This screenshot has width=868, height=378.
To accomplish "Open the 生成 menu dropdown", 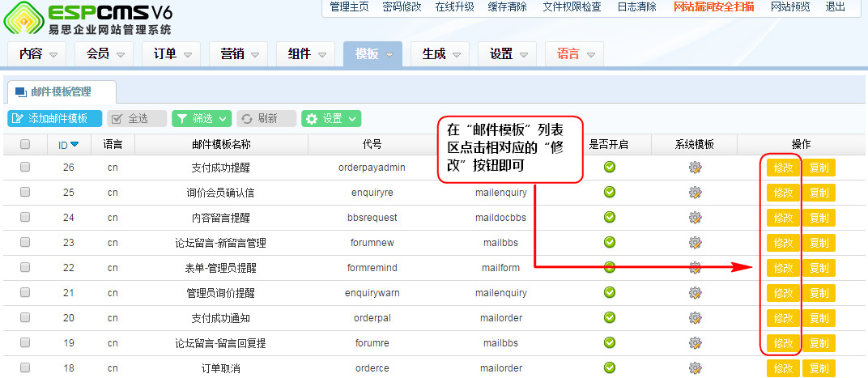I will tap(440, 54).
